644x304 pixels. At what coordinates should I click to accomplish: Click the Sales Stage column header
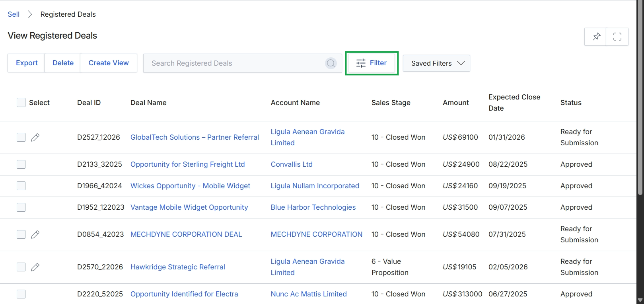[x=391, y=103]
